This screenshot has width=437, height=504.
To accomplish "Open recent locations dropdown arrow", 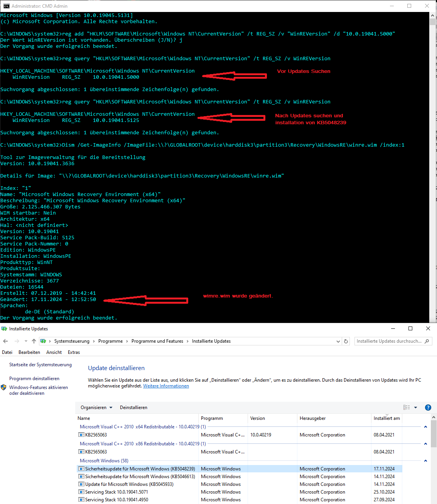I will [x=26, y=341].
